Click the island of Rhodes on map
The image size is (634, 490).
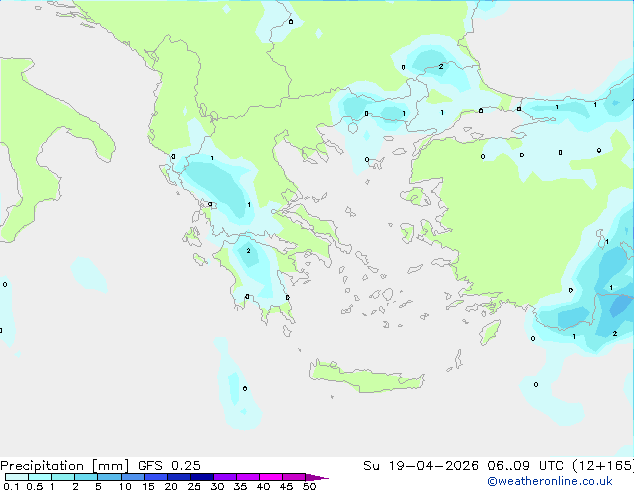tap(490, 332)
